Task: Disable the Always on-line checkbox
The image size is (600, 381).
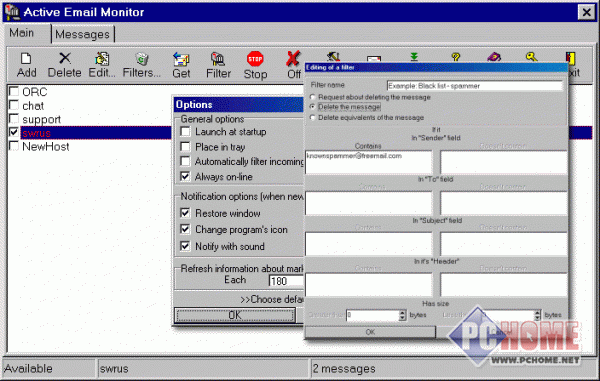Action: pyautogui.click(x=185, y=176)
